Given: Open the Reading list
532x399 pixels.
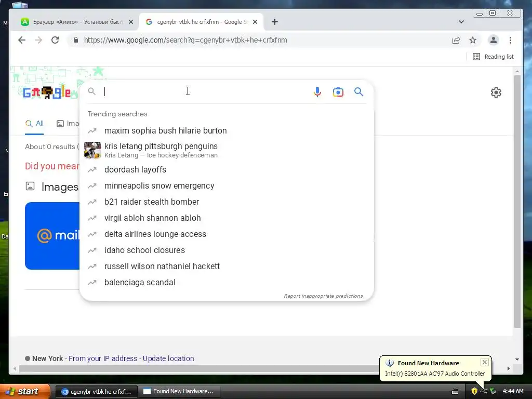Looking at the screenshot, I should point(494,57).
